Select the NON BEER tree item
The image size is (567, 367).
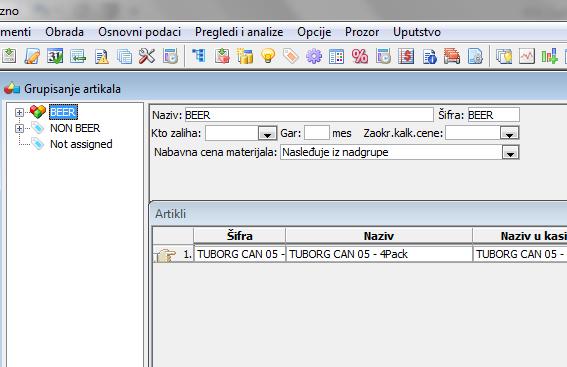[75, 128]
